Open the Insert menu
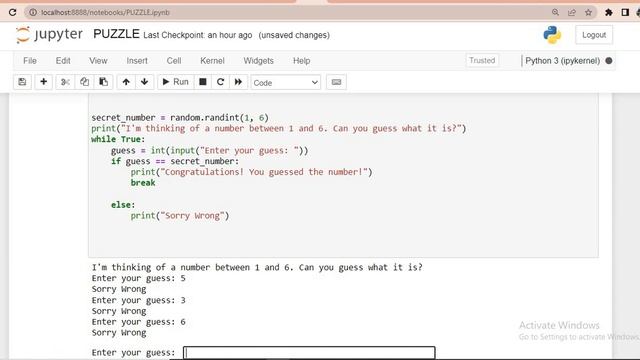 (x=137, y=61)
